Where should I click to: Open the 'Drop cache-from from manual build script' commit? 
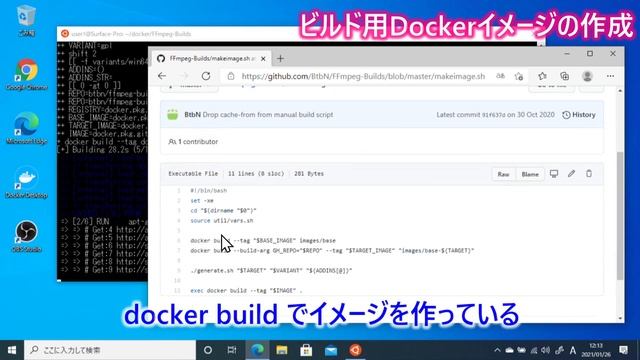click(x=268, y=115)
